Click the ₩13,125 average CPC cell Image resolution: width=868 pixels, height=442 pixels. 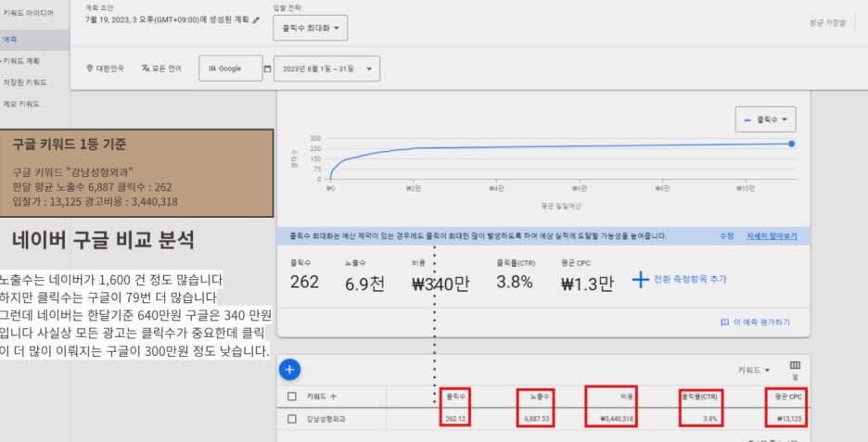(x=789, y=419)
